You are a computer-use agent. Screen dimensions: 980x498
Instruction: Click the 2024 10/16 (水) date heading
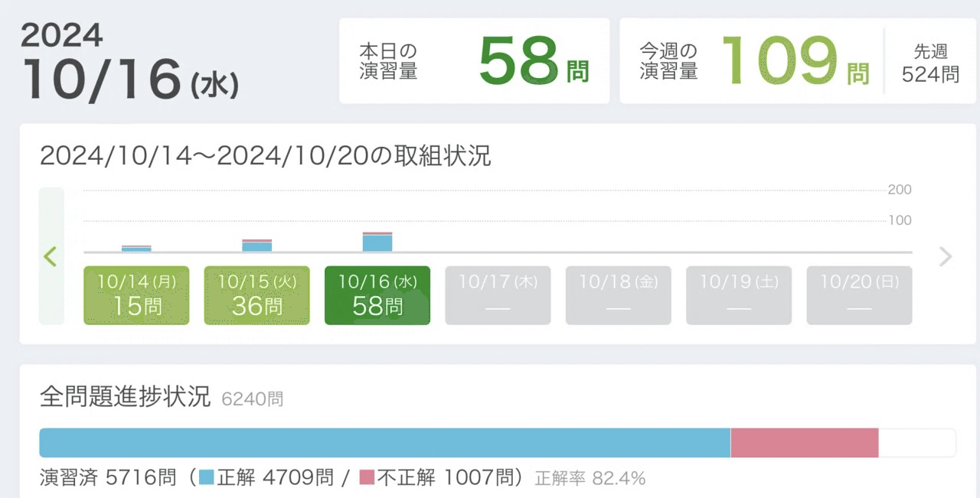click(x=130, y=62)
